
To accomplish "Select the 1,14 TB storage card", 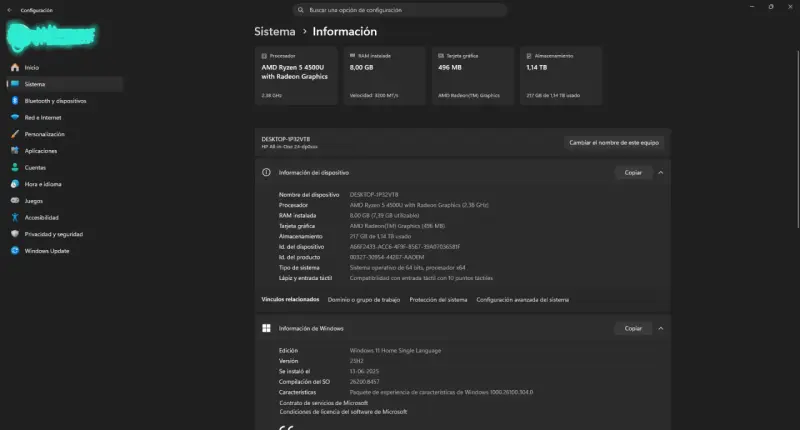I will (561, 75).
